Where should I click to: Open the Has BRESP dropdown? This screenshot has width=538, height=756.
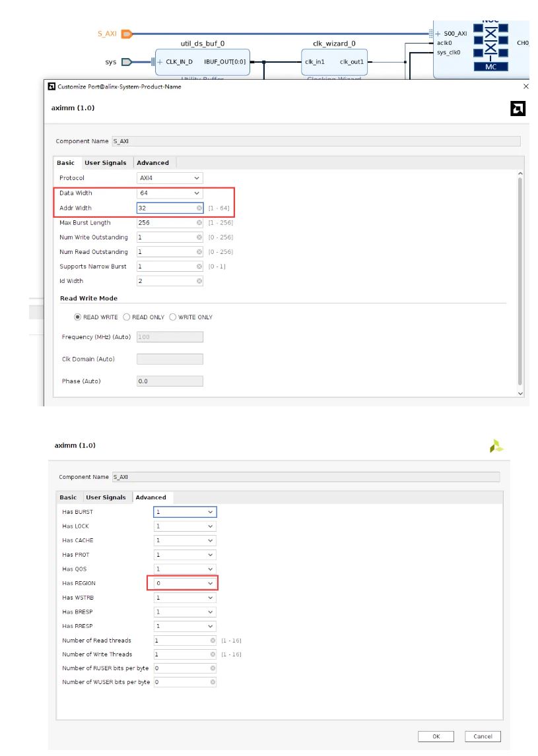(185, 612)
